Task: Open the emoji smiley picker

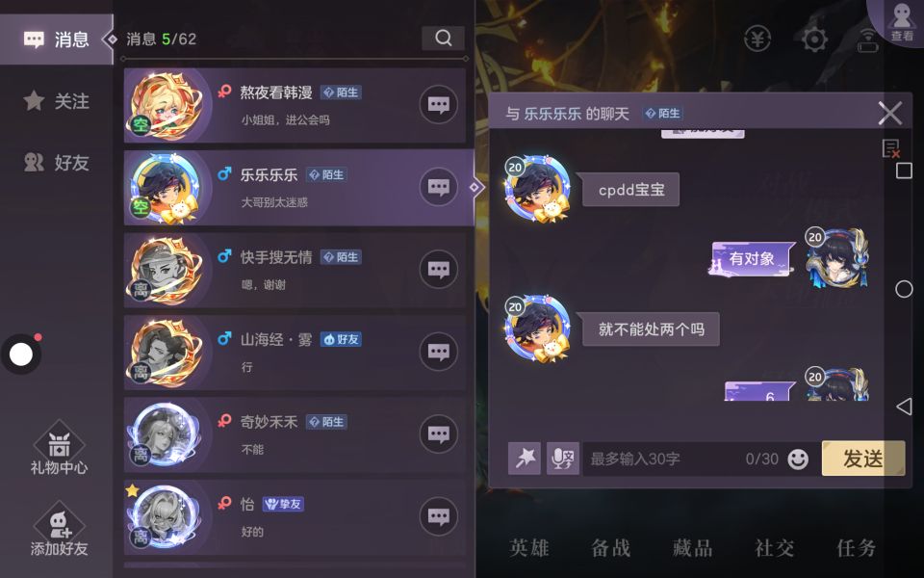Action: pyautogui.click(x=798, y=459)
